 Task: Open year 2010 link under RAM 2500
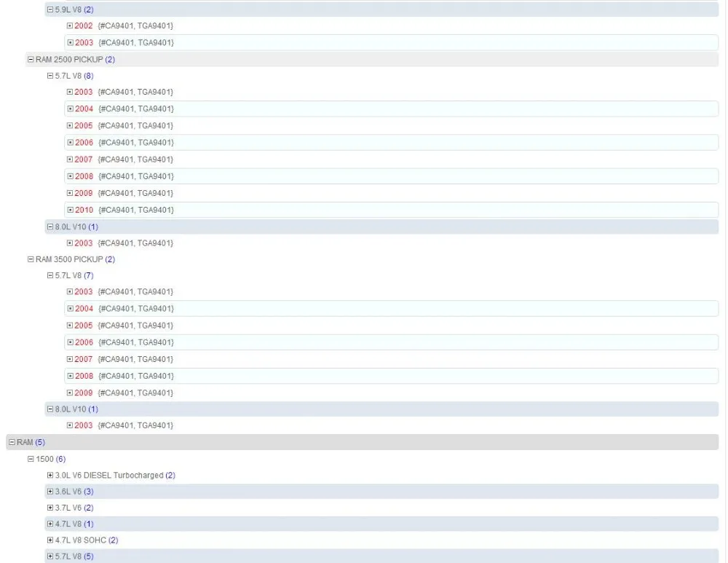pos(84,210)
